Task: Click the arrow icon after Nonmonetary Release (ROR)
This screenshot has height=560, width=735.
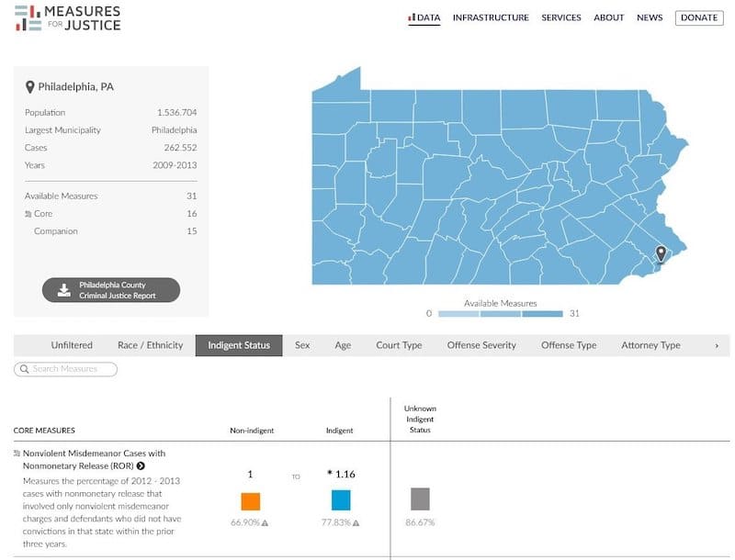Action: pyautogui.click(x=141, y=466)
